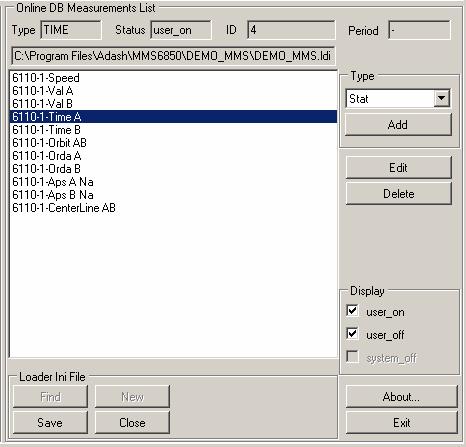
Task: Delete the selected measurement
Action: coord(399,193)
